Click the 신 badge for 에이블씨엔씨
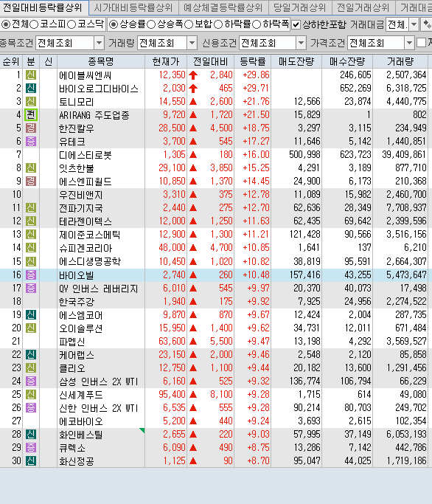Screen dimensions: 432x504 [x=31, y=75]
